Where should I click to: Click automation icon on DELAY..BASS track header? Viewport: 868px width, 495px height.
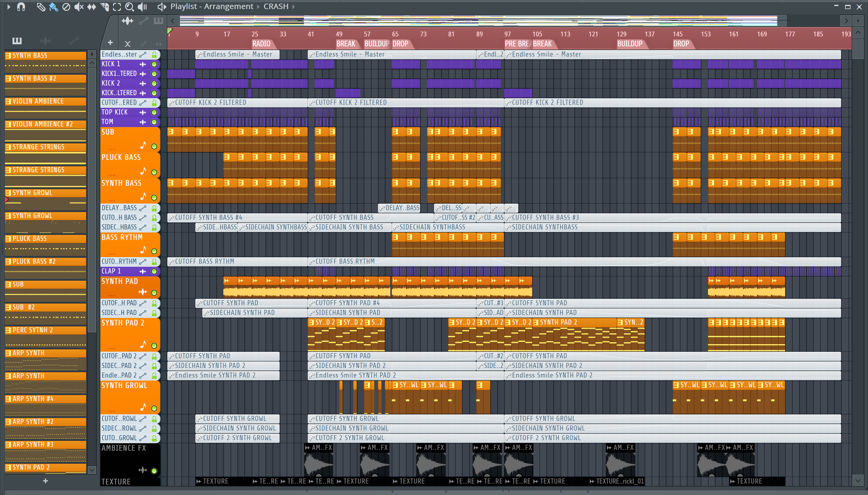pos(143,208)
